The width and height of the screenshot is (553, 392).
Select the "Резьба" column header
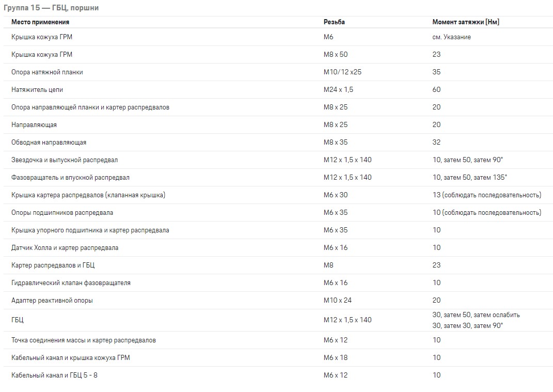[334, 22]
